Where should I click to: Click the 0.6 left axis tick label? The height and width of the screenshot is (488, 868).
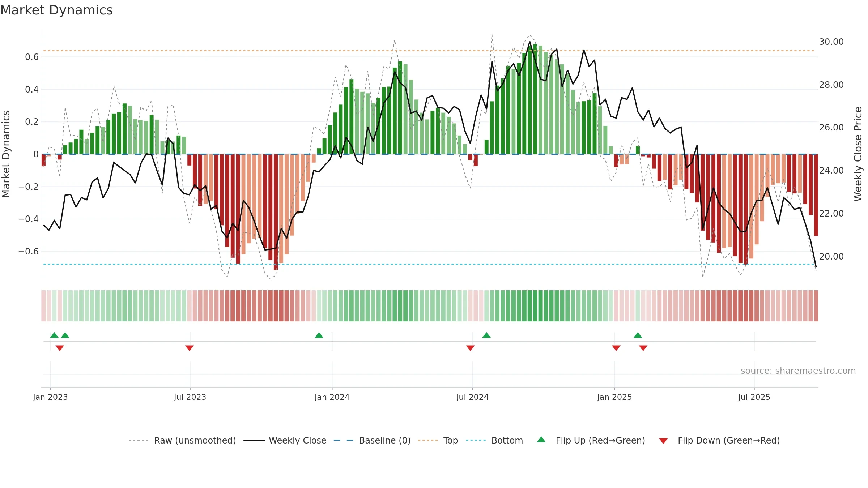tap(32, 57)
